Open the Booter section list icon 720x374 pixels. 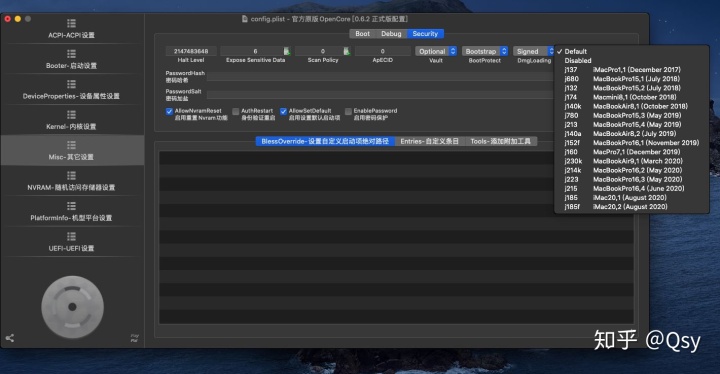click(x=71, y=54)
